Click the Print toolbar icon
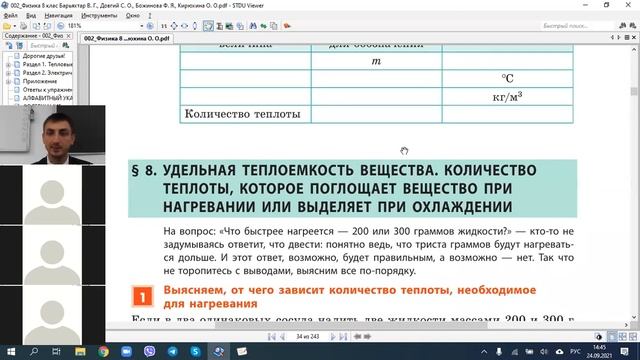The image size is (640, 360). 24,26
